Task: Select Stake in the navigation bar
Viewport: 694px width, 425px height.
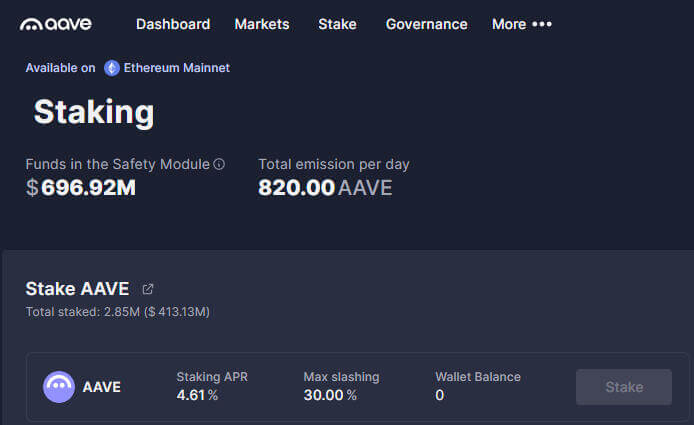Action: click(337, 24)
